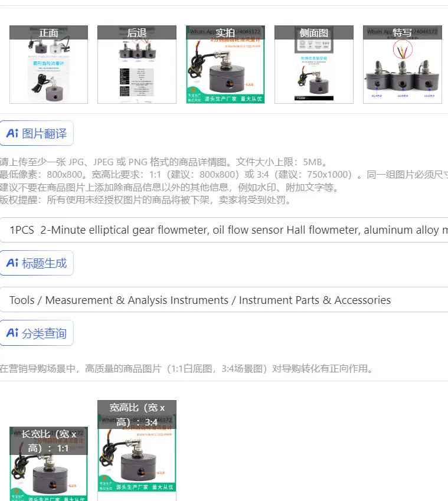Click the 后退 label on the second image

(137, 32)
